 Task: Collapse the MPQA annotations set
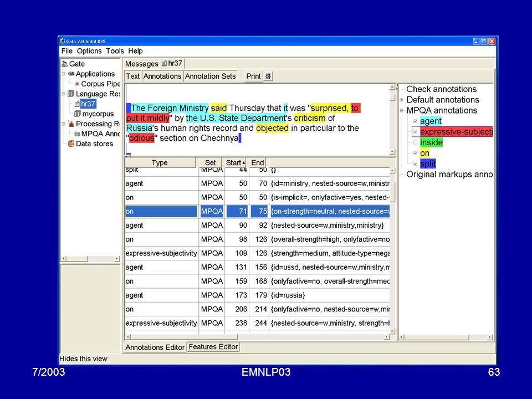pyautogui.click(x=401, y=110)
